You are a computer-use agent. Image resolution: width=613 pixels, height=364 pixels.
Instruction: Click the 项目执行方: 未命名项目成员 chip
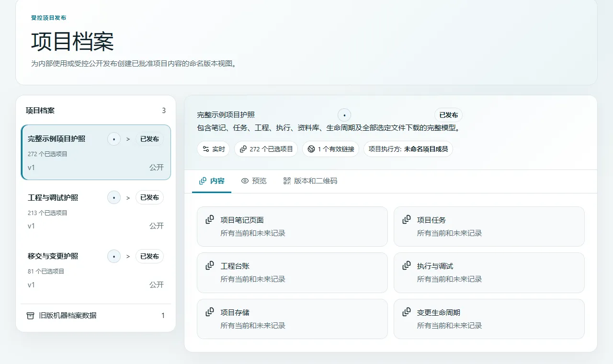408,149
